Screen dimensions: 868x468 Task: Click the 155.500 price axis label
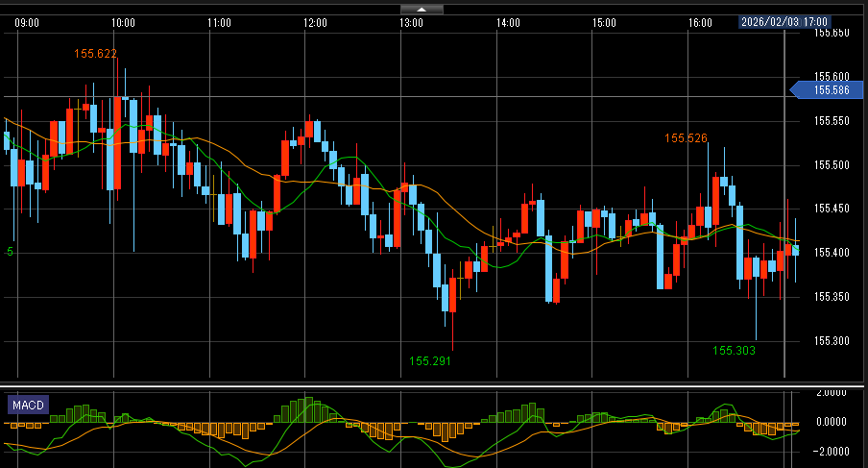click(832, 165)
